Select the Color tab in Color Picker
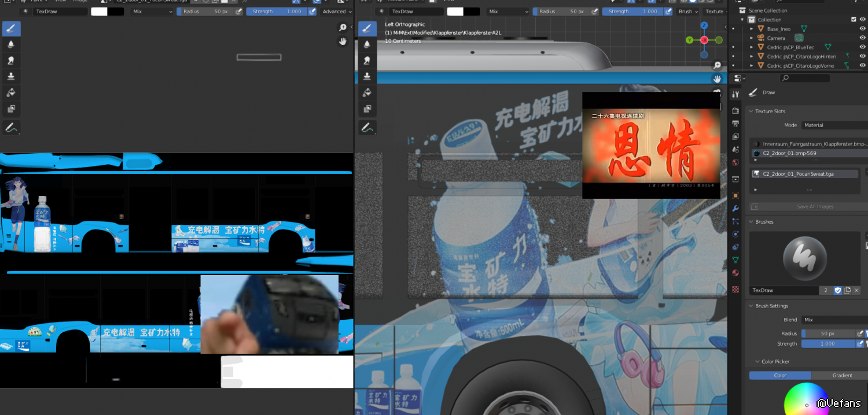This screenshot has width=868, height=415. click(x=779, y=375)
